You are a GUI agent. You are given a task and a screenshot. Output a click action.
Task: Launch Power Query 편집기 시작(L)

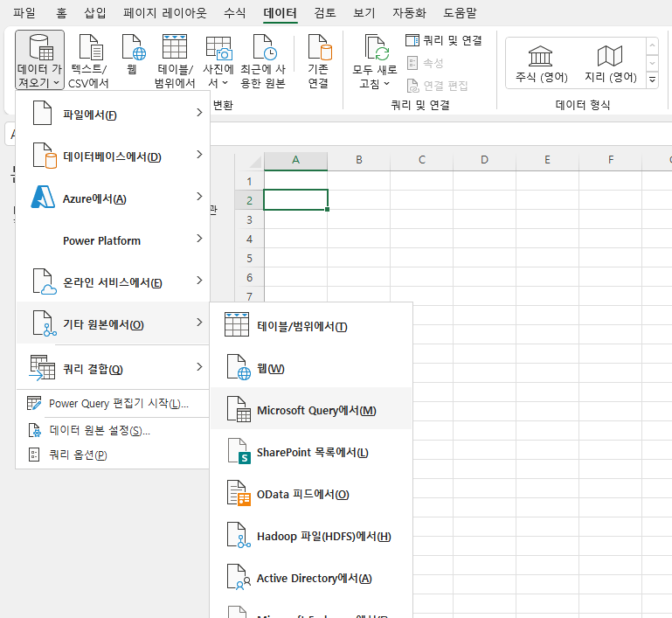pos(113,404)
